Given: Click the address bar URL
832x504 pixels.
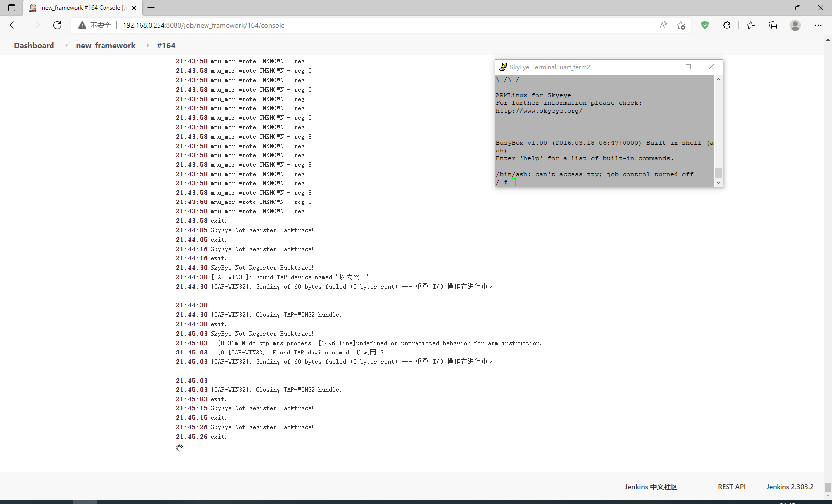Looking at the screenshot, I should [204, 25].
